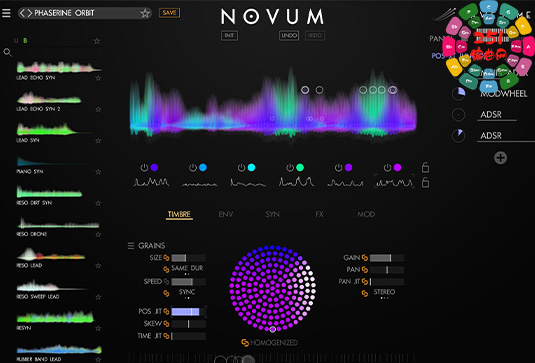
Task: Toggle upper layer lock icon
Action: tap(425, 167)
